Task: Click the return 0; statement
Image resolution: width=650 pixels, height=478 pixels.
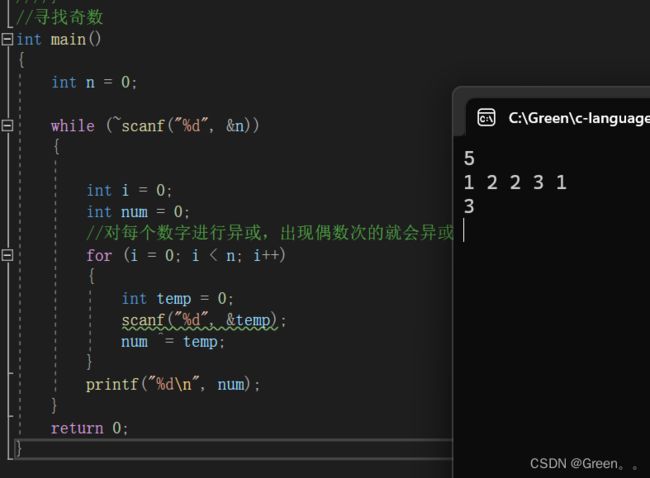Action: (x=89, y=428)
